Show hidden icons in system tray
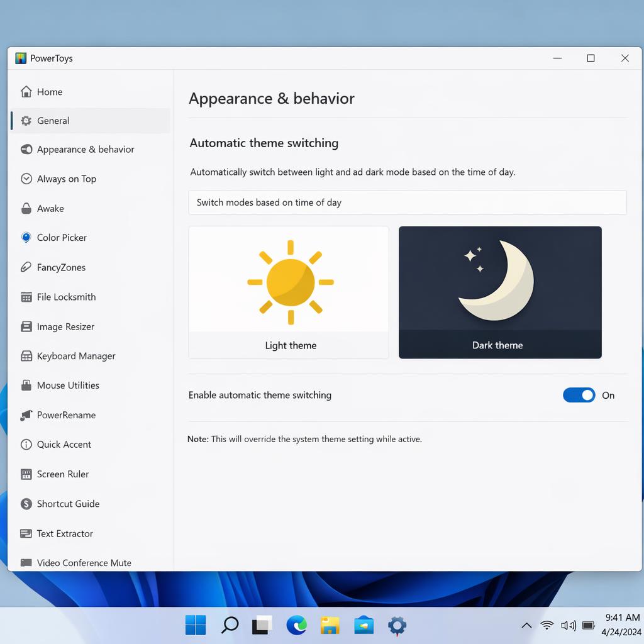Viewport: 644px width, 644px height. pyautogui.click(x=526, y=625)
